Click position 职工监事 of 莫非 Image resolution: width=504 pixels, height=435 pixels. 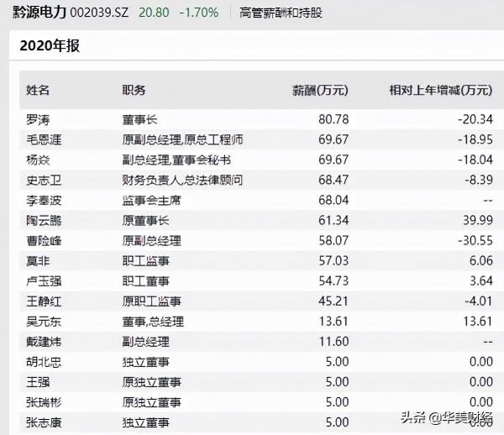145,261
